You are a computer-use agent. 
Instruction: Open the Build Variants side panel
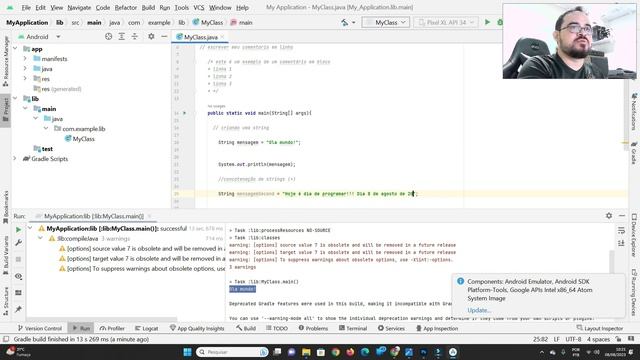pos(6,256)
